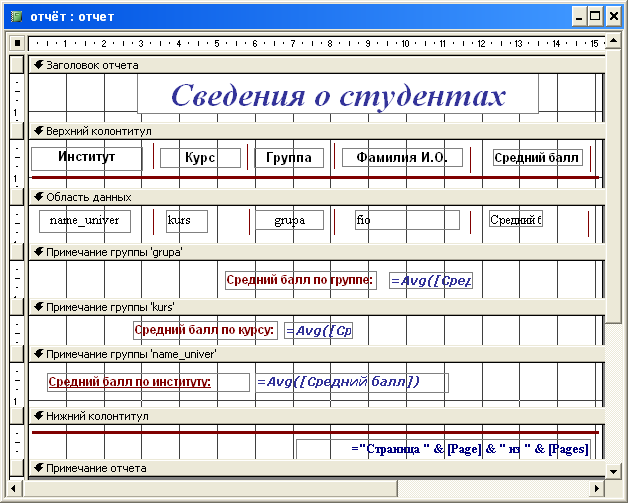Select the 'Средний балл' header label

pos(537,158)
